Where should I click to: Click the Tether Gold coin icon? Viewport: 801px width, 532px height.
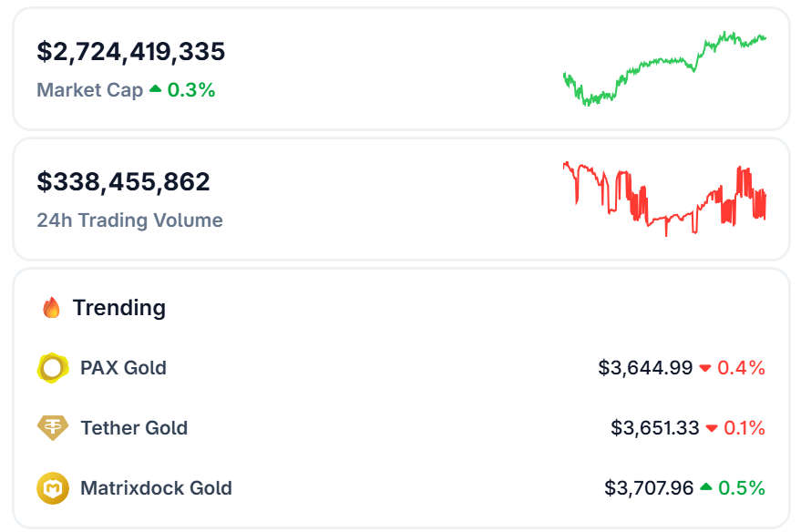(x=52, y=428)
